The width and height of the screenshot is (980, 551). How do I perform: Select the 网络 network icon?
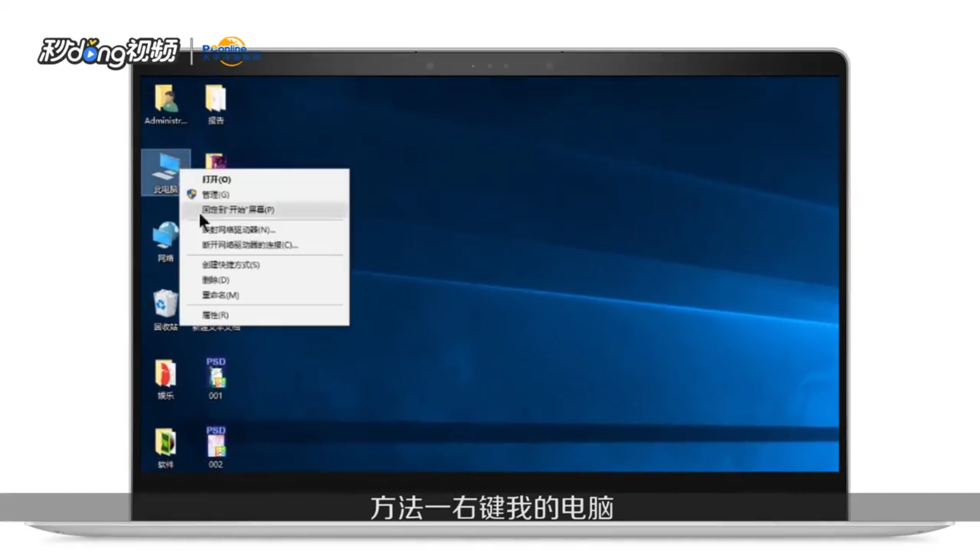165,242
